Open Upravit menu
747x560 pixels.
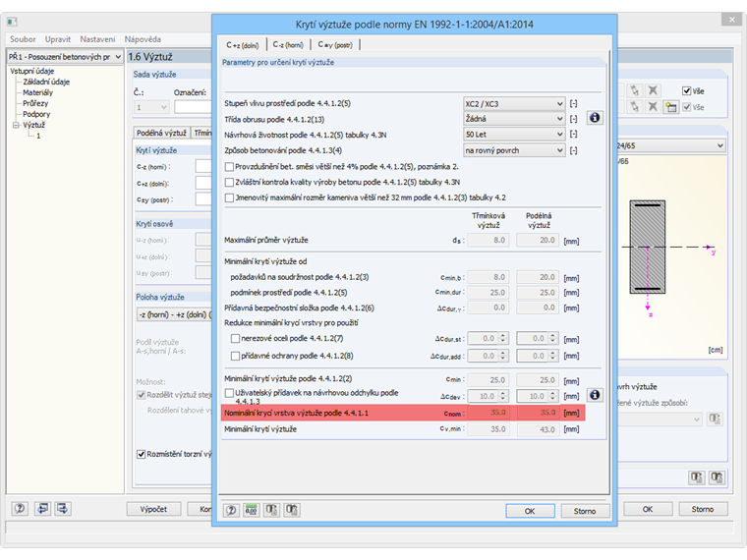[58, 39]
